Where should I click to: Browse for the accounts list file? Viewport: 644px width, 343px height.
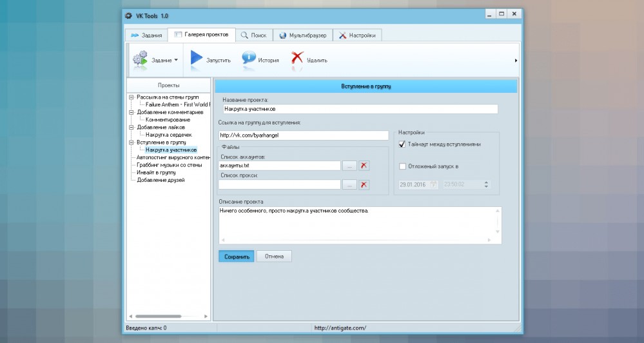coord(349,166)
